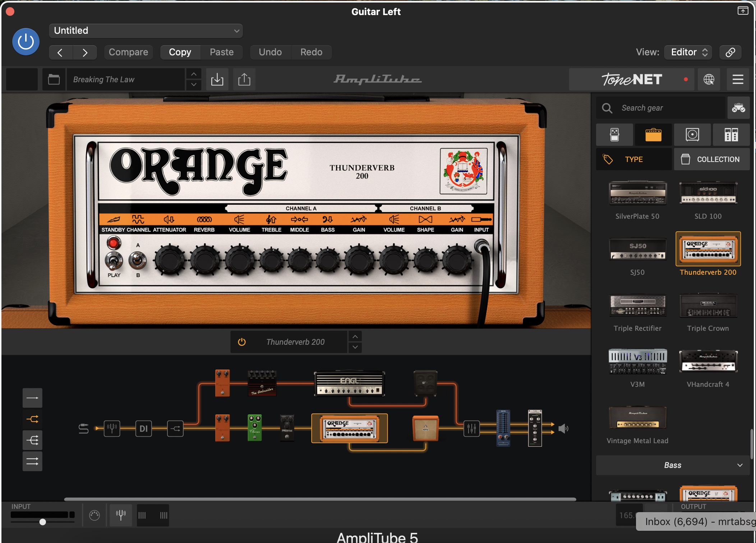Step down the Thunderverb 200 gear selector

click(x=355, y=347)
